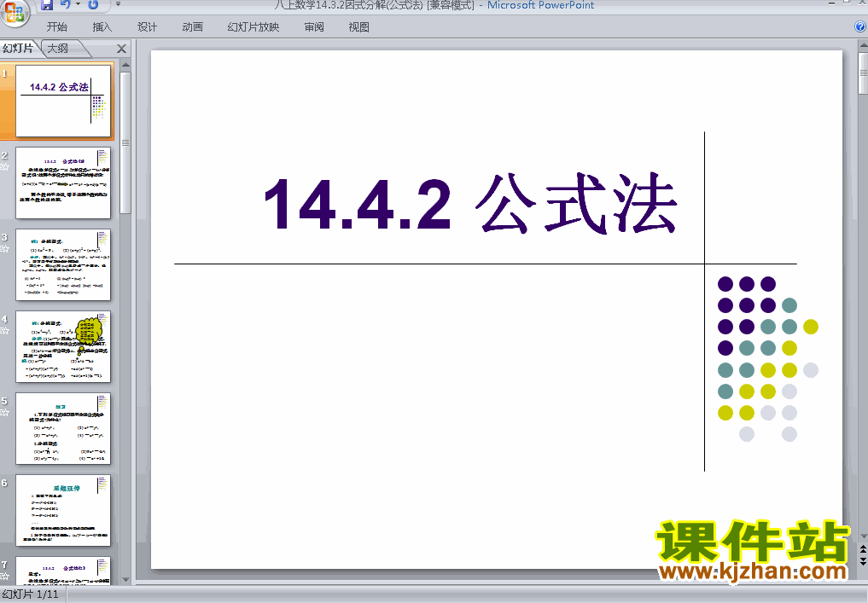Minimize the PowerPoint window
This screenshot has height=603, width=868.
coord(831,3)
